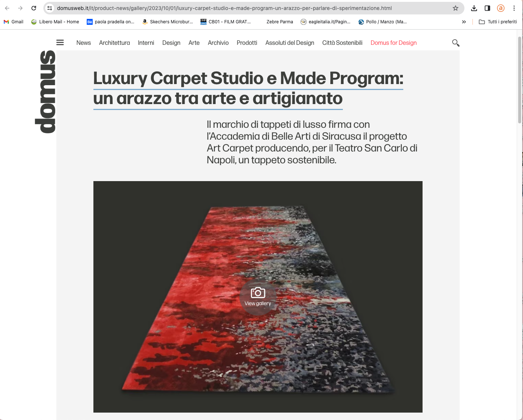
Task: Open the Domus site search magnifier
Action: pos(456,43)
